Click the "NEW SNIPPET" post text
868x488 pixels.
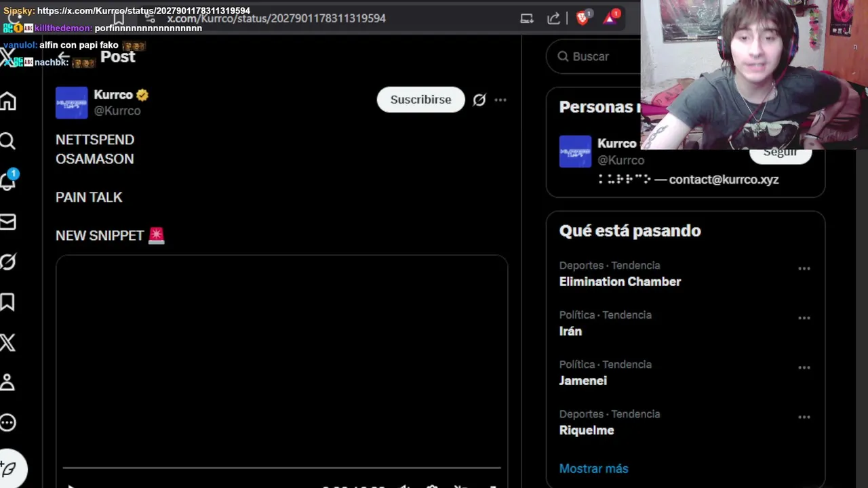(100, 235)
